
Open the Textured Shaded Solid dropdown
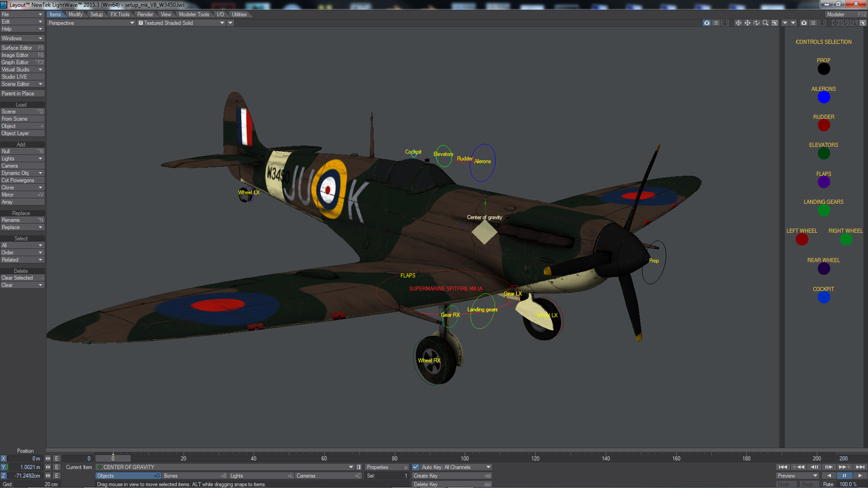point(181,23)
